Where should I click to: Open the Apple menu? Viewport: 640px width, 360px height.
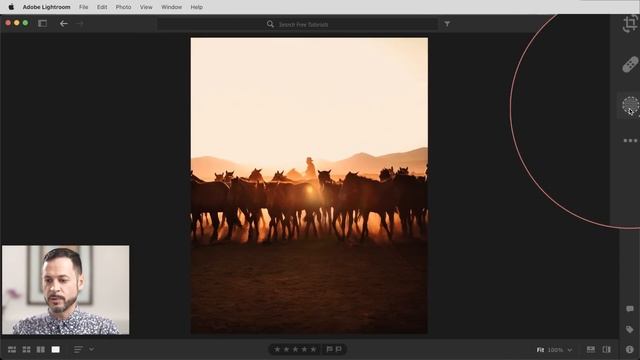click(x=11, y=7)
